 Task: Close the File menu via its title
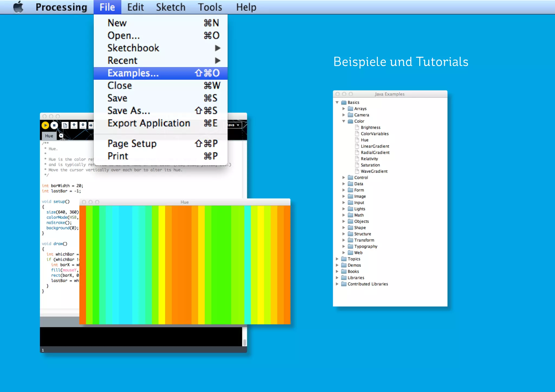pos(107,7)
